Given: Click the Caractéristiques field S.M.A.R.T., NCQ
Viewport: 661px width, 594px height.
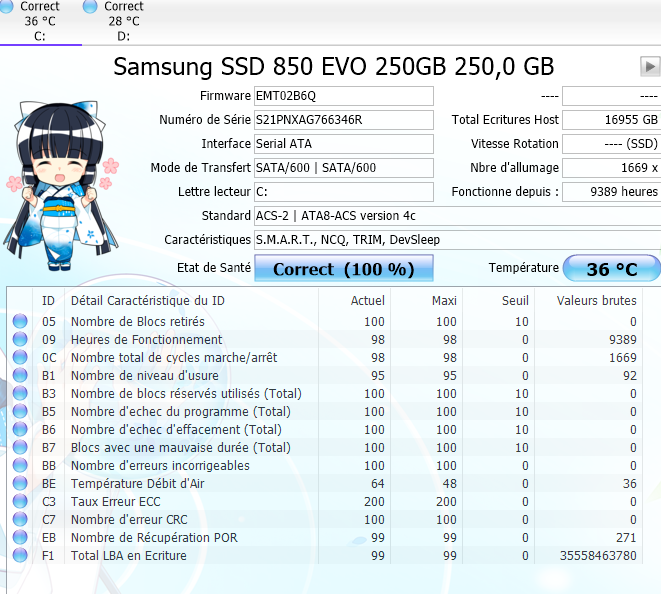Looking at the screenshot, I should pyautogui.click(x=457, y=240).
